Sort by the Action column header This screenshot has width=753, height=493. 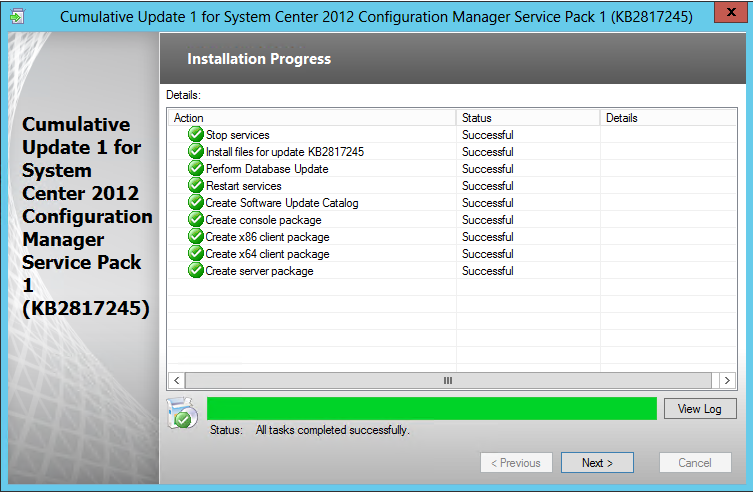point(312,118)
